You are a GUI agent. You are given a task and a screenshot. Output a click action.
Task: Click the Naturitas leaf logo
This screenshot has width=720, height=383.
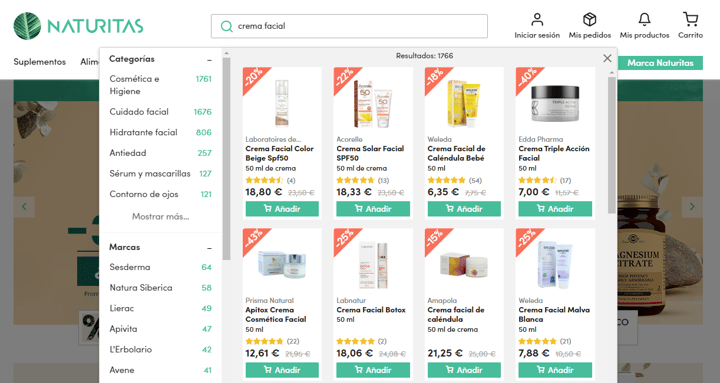click(27, 26)
